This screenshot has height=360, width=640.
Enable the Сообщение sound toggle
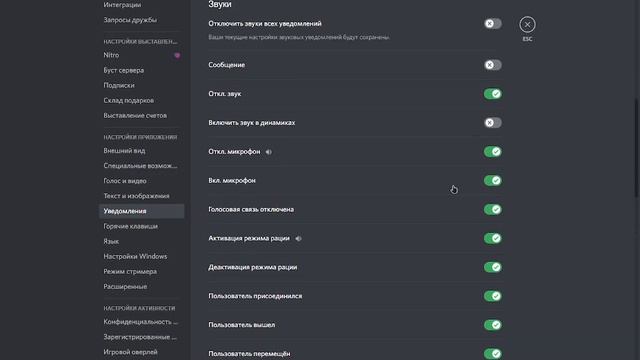point(493,65)
